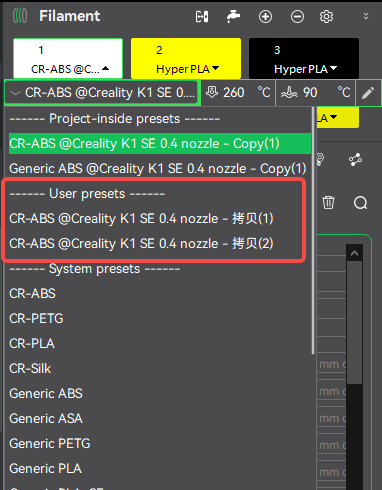The height and width of the screenshot is (490, 382).
Task: Click the add filament plus icon
Action: pos(265,16)
